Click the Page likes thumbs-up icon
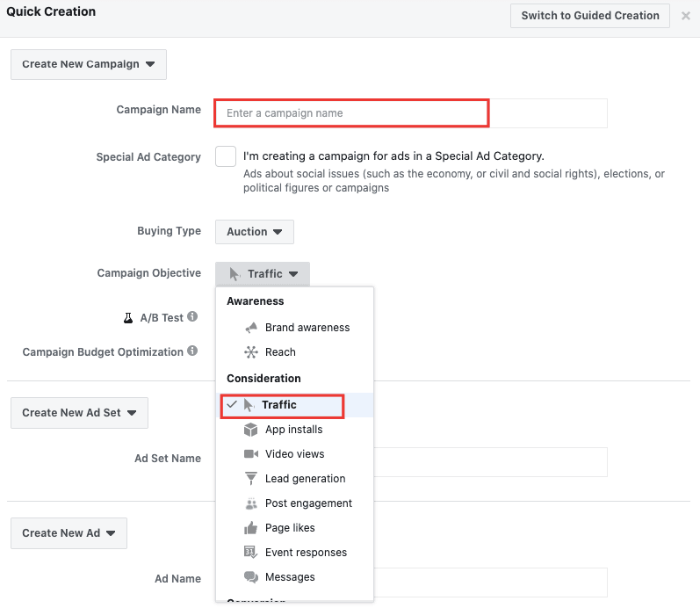 (251, 527)
